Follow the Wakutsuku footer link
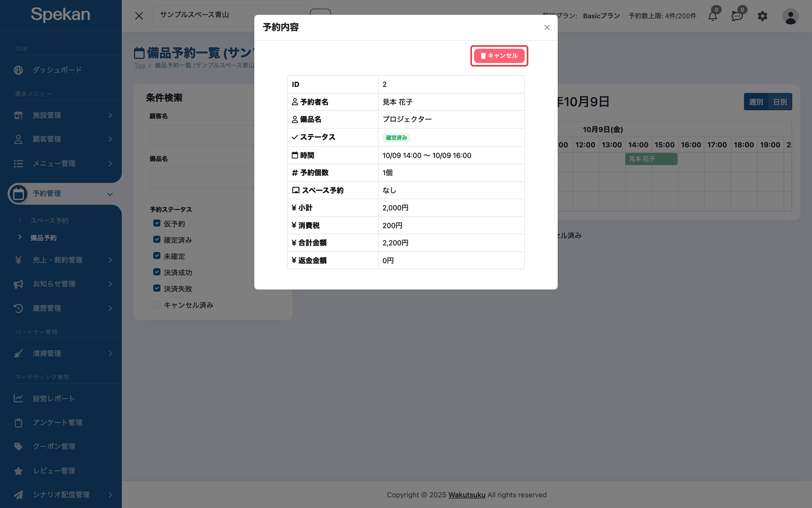 point(467,495)
